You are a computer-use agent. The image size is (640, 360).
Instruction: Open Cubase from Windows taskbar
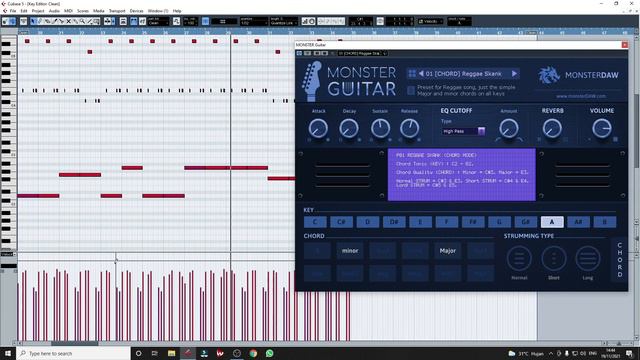pyautogui.click(x=188, y=353)
